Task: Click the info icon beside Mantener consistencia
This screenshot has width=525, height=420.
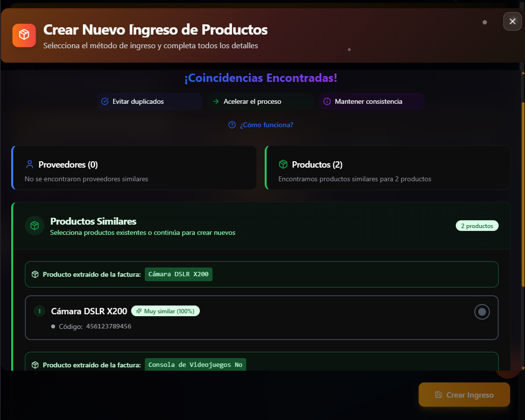Action: [x=327, y=101]
